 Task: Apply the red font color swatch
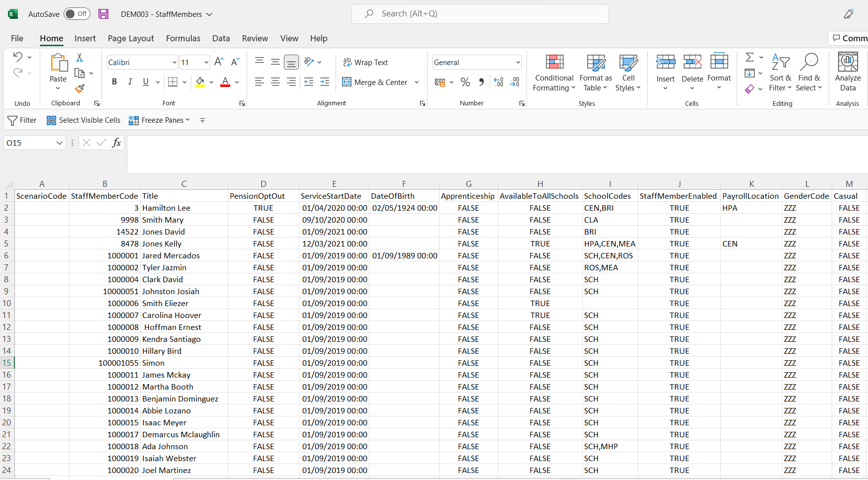tap(225, 82)
